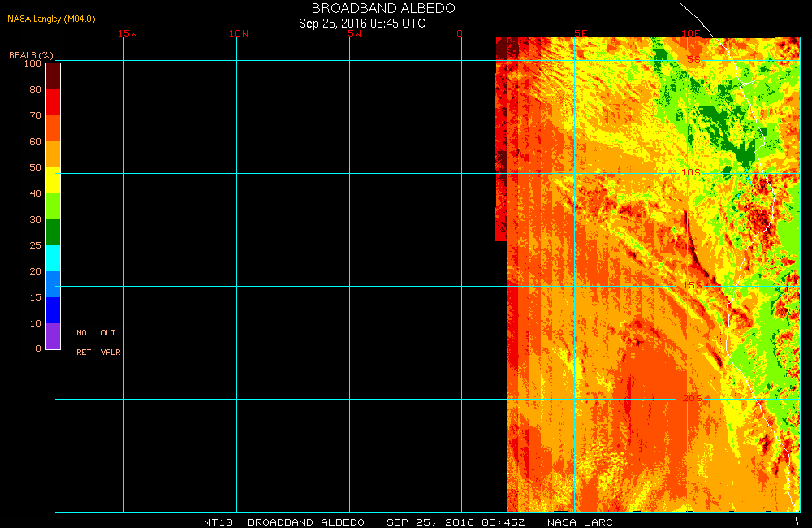Click the BBALB (%) legend heading
Viewport: 812px width, 528px height.
pyautogui.click(x=31, y=54)
